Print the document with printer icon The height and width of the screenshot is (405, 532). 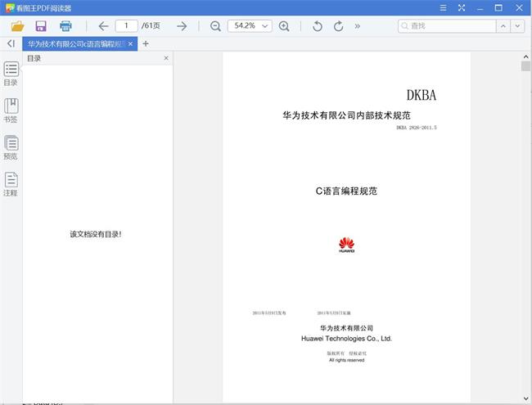coord(65,26)
